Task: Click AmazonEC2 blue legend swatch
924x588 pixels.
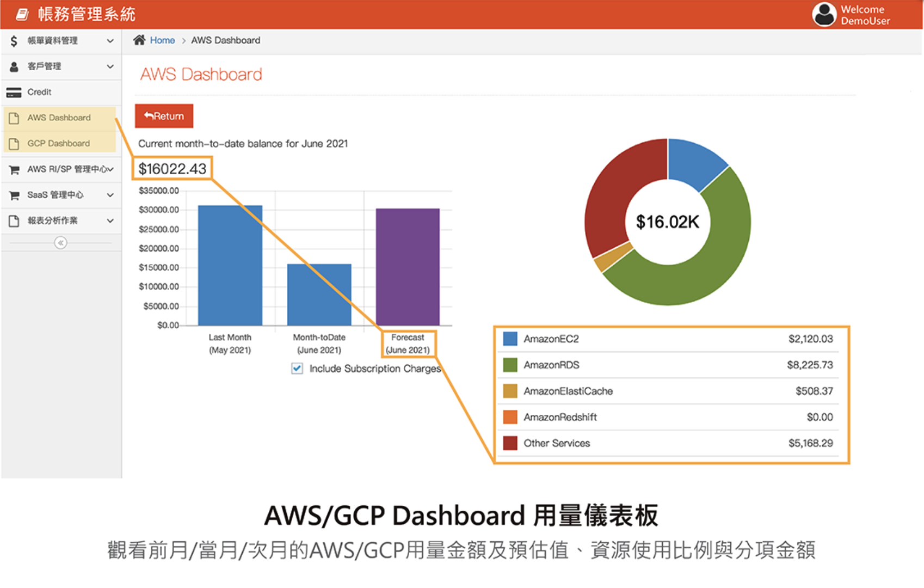Action: [x=510, y=339]
